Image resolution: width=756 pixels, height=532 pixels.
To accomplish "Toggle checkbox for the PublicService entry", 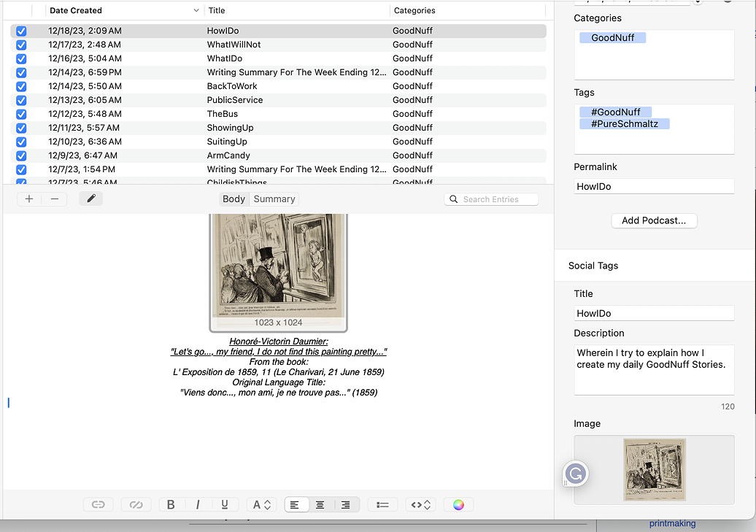I will [x=21, y=100].
